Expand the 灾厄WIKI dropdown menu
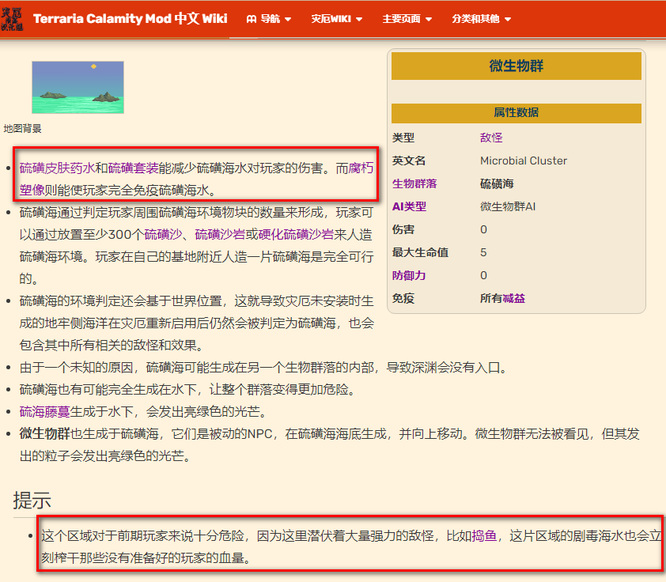666x582 pixels. pos(336,19)
